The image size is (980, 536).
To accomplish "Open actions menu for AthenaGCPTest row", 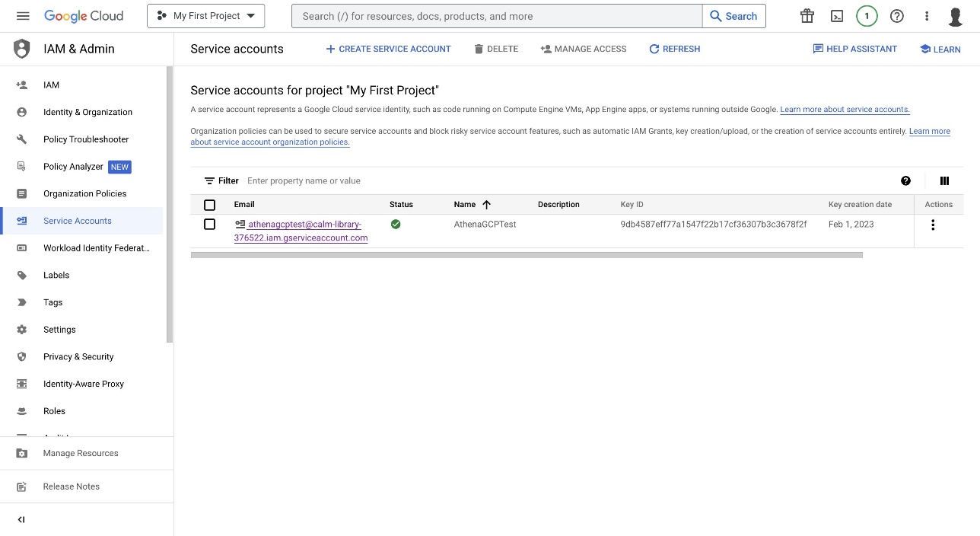I will pos(933,225).
